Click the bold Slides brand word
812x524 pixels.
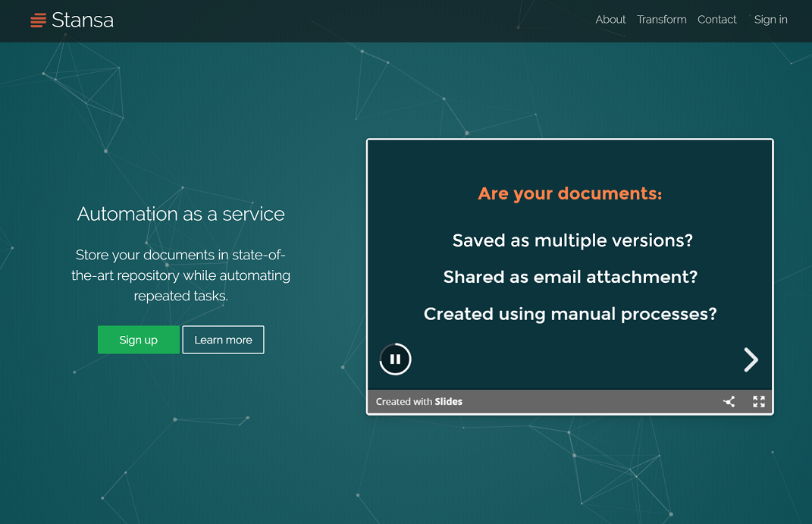coord(448,402)
